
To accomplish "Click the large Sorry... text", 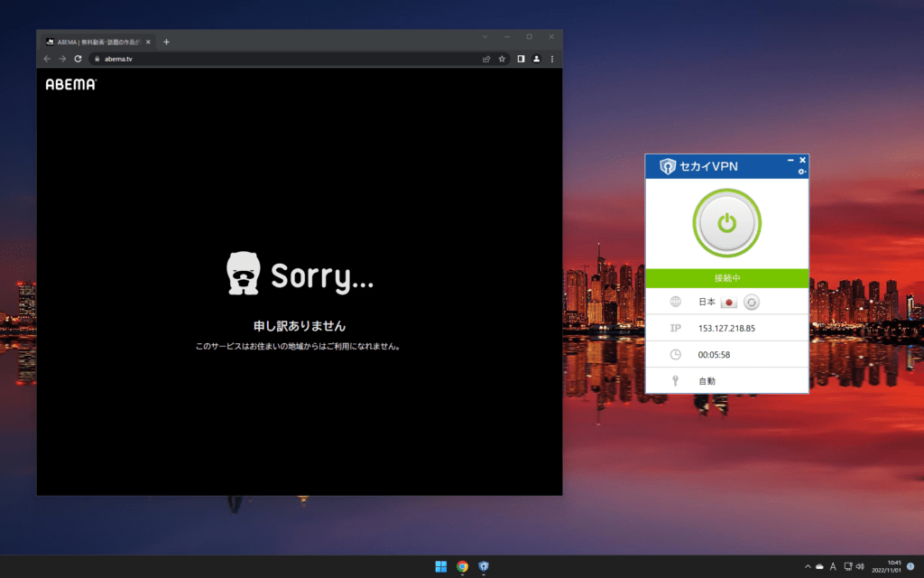I will click(322, 276).
